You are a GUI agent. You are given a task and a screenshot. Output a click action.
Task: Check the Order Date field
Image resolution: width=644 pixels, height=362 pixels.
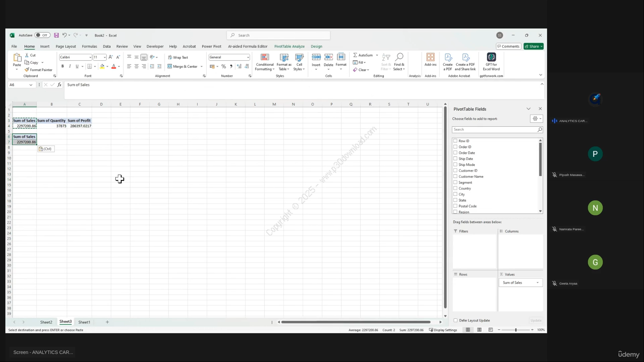pos(455,153)
